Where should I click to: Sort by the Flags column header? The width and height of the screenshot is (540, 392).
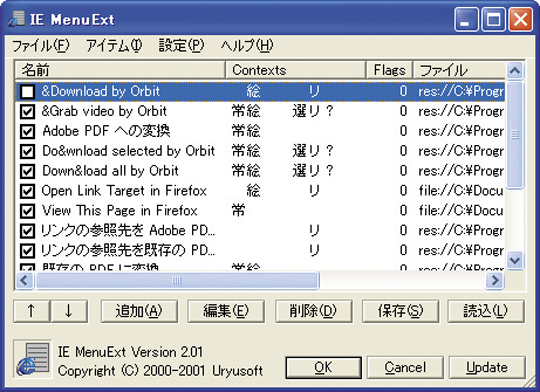coord(389,70)
